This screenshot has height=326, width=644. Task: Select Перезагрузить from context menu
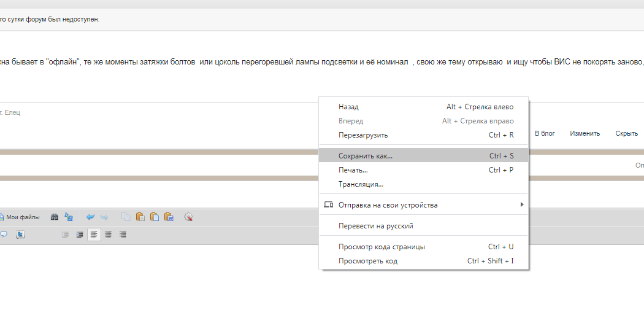423,135
